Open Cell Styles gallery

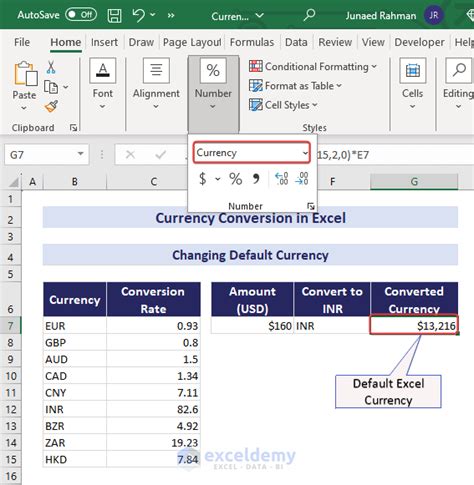pos(283,105)
